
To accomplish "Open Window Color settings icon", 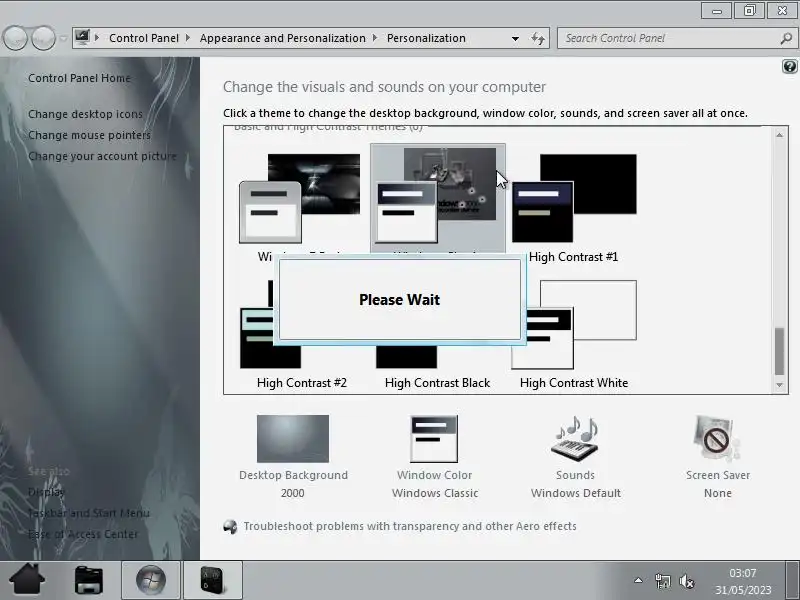I will tap(434, 439).
